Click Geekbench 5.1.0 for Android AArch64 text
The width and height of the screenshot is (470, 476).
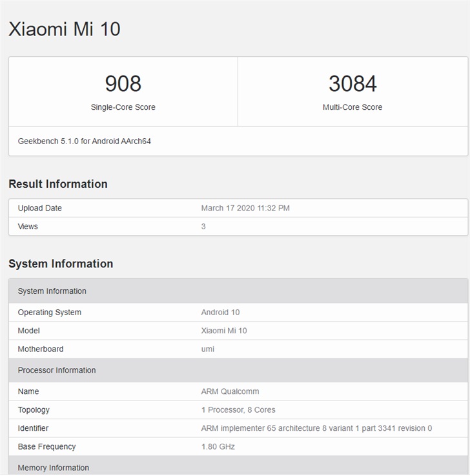[84, 141]
